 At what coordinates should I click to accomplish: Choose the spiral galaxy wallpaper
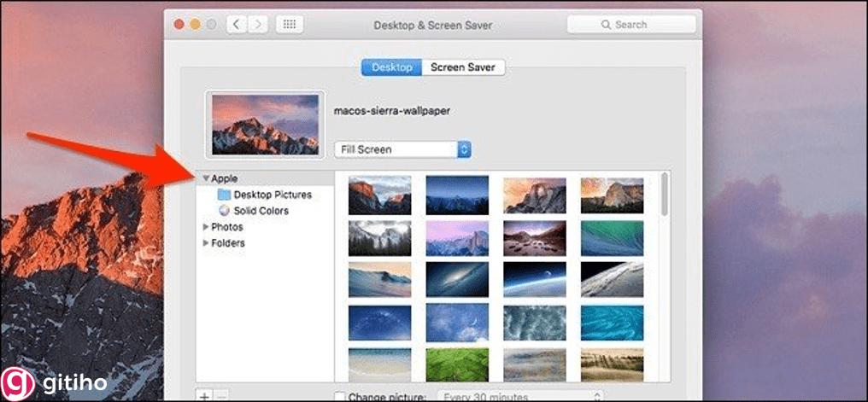point(457,279)
